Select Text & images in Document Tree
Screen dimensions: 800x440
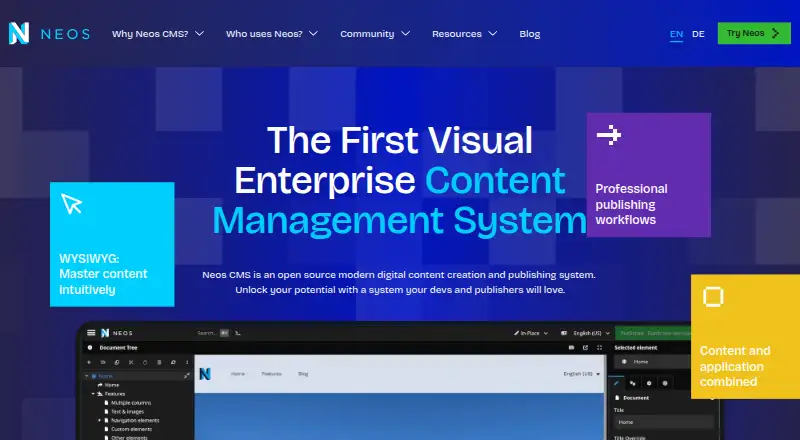(127, 411)
